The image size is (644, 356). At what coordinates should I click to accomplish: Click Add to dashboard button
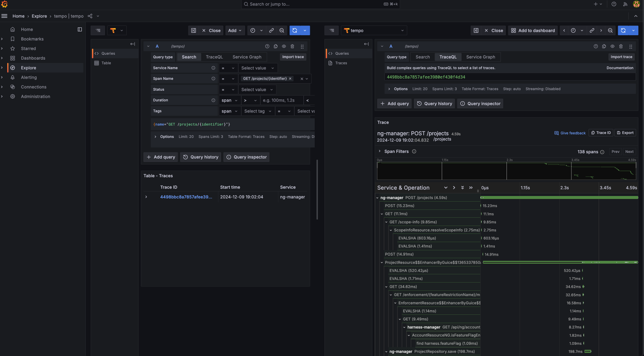point(532,31)
